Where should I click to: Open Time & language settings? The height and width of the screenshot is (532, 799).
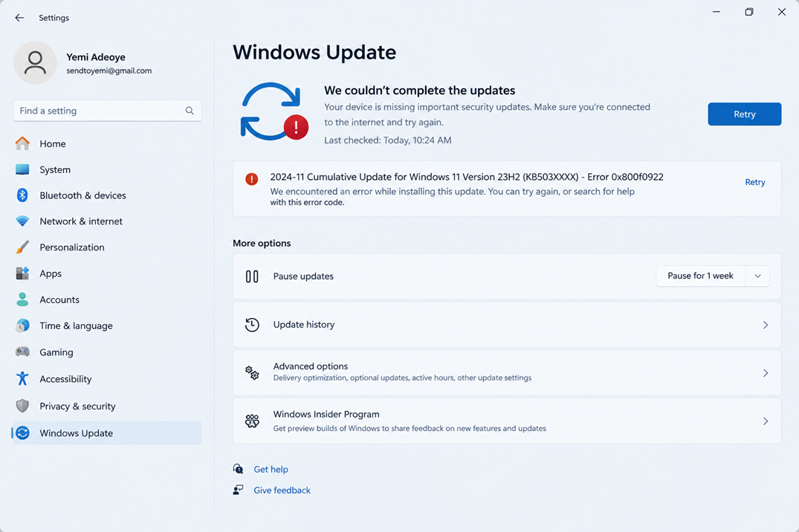107,325
